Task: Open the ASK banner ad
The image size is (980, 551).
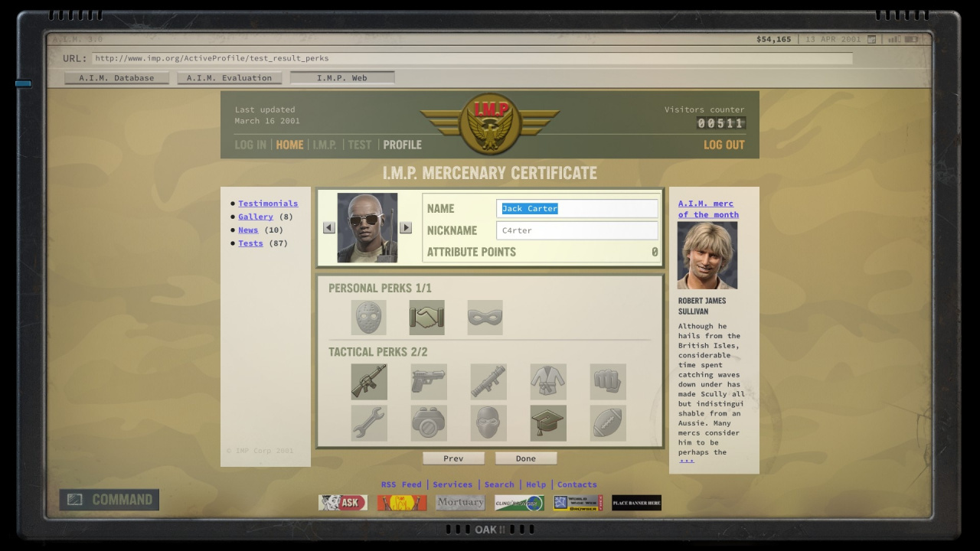Action: point(343,503)
